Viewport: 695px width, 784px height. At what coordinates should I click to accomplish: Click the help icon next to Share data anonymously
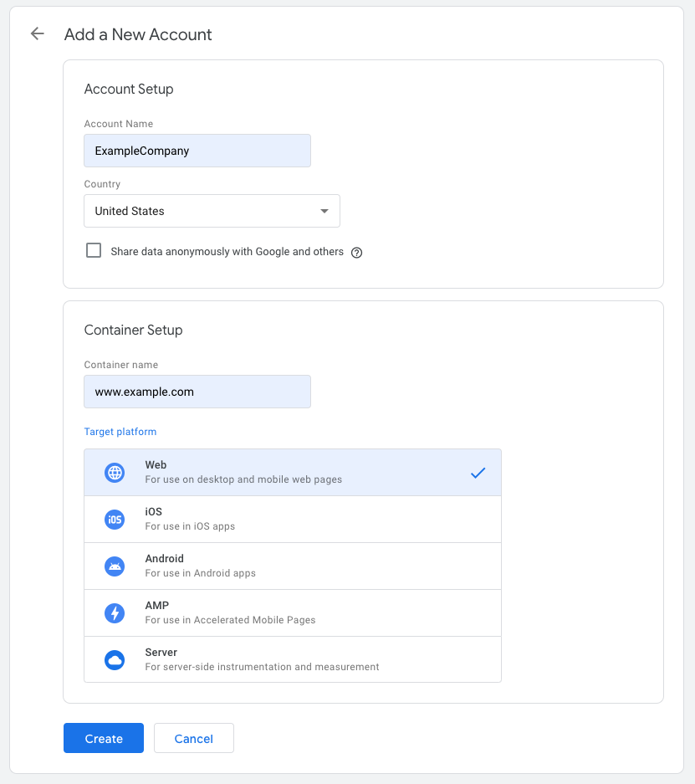click(x=356, y=252)
